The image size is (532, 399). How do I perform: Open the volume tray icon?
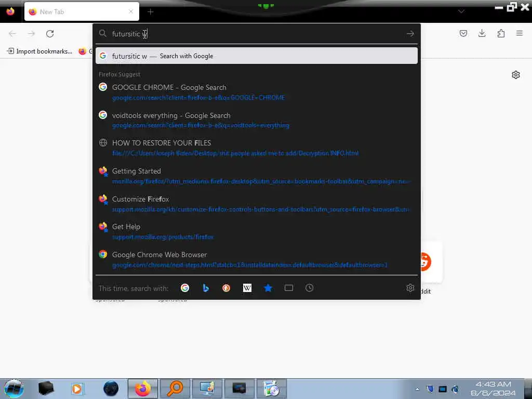pos(455,389)
